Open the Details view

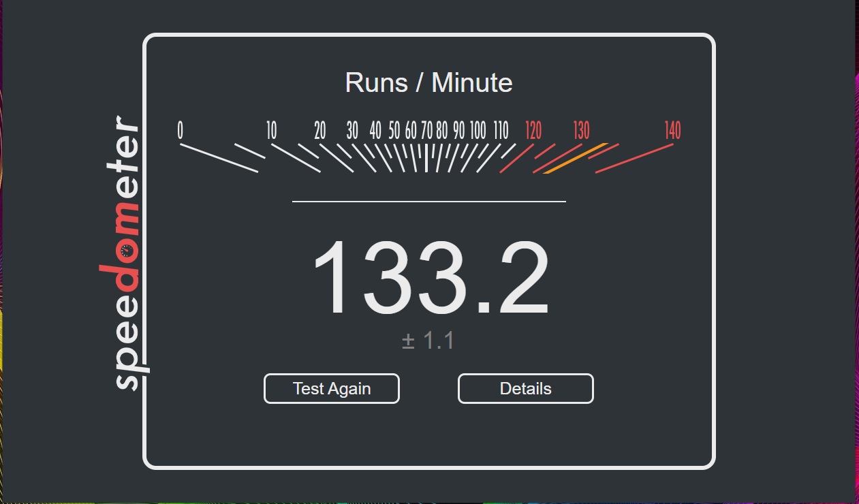[x=526, y=389]
